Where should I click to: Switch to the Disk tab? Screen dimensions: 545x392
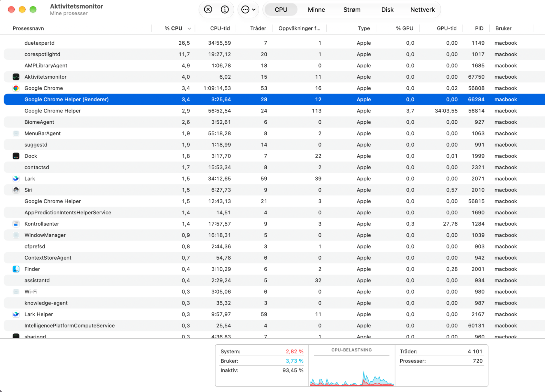tap(387, 10)
